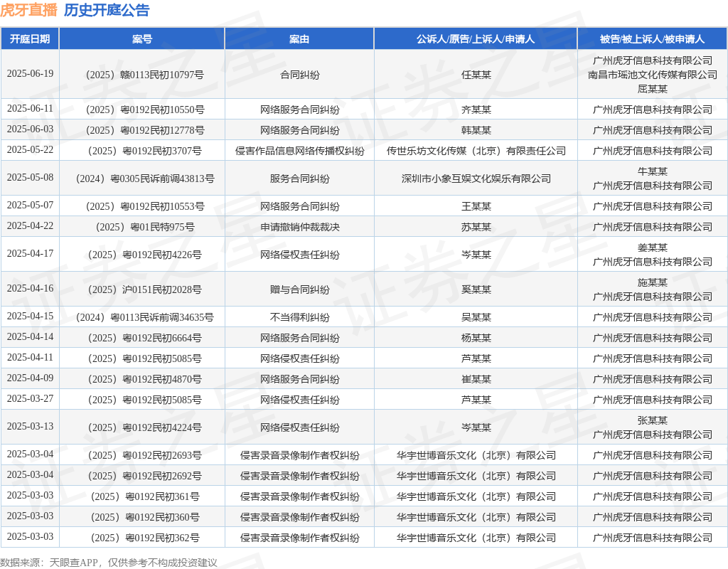Click plaintiff 杨某某
The image size is (728, 569).
click(x=476, y=338)
